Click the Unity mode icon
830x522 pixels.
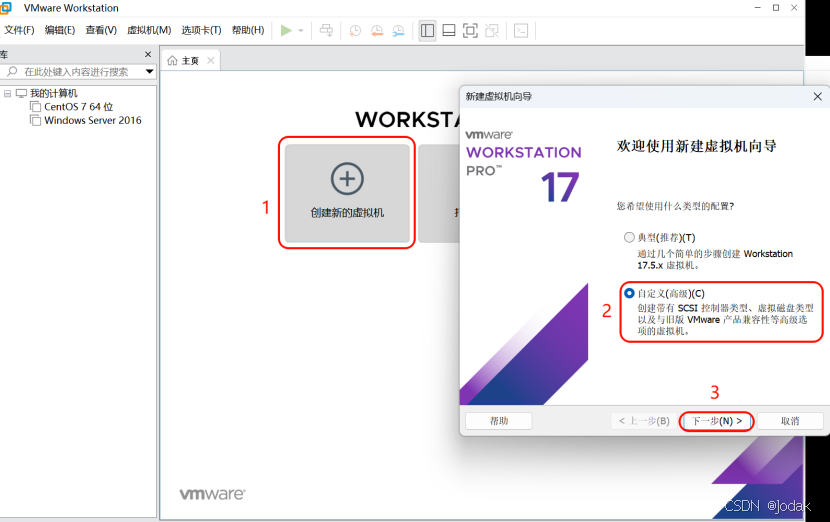[492, 31]
